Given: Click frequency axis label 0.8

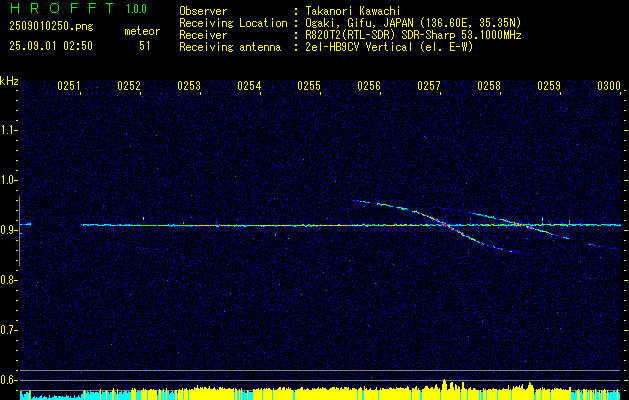Looking at the screenshot, I should coord(8,280).
